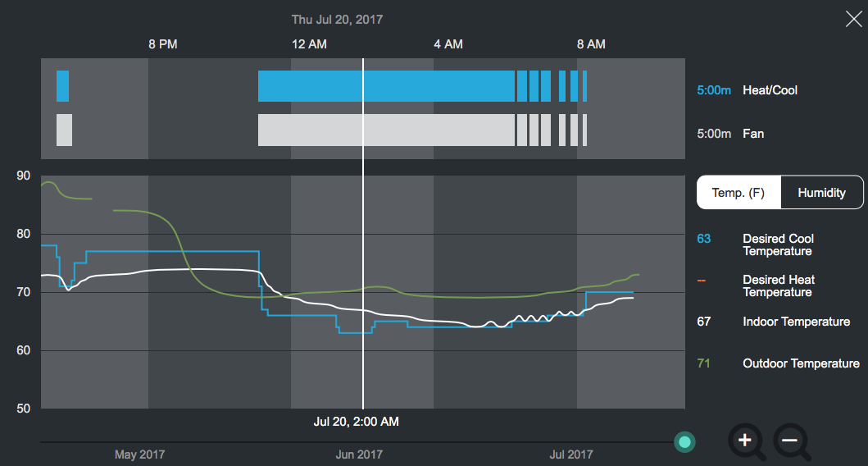Screen dimensions: 868x466
Task: Click the green timeline scrubber handle
Action: click(x=685, y=443)
